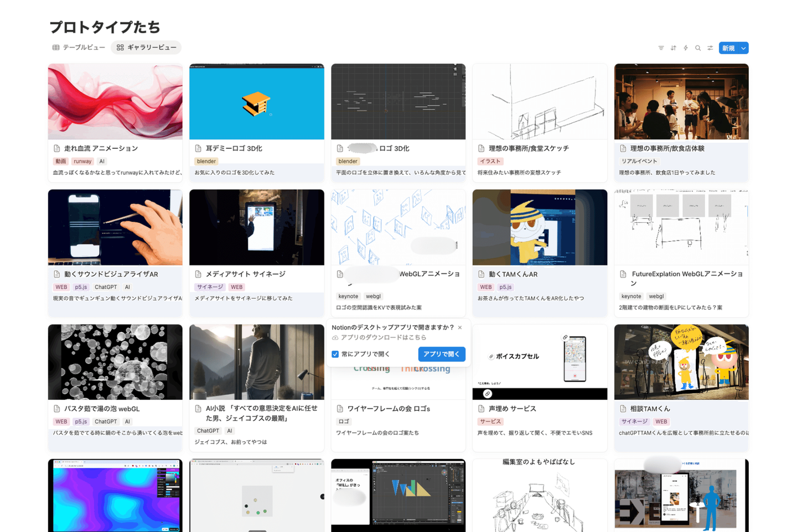Select the ギャラリービュー tab
The width and height of the screenshot is (797, 532).
point(146,48)
